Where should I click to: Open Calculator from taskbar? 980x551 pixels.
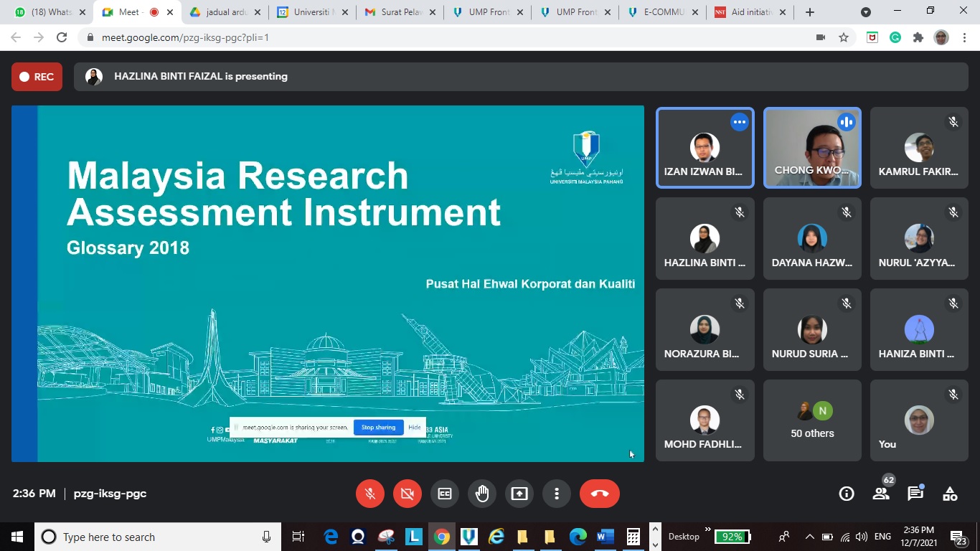[633, 537]
